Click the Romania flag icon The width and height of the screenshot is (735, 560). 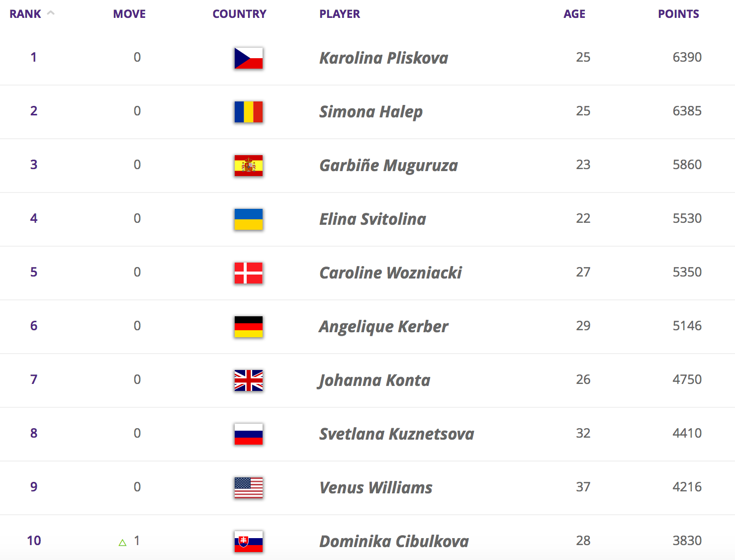click(249, 112)
